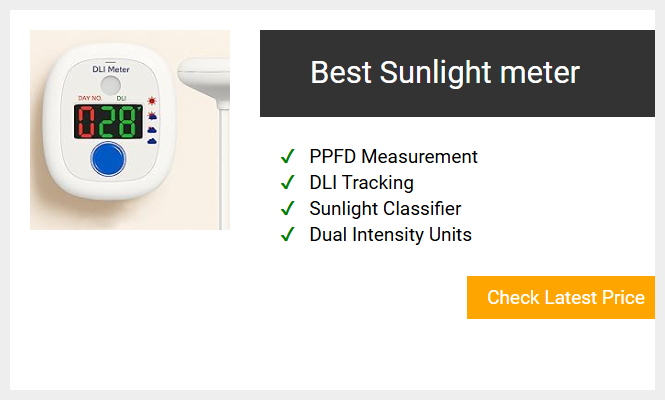665x400 pixels.
Task: Click the checkmark next to PPFD Measurement
Action: (x=288, y=157)
